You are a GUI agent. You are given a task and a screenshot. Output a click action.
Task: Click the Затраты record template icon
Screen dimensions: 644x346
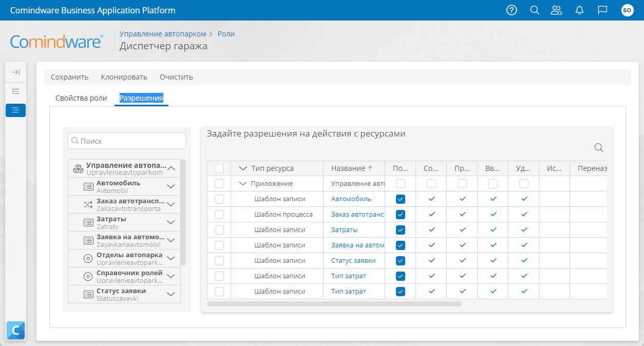point(88,223)
